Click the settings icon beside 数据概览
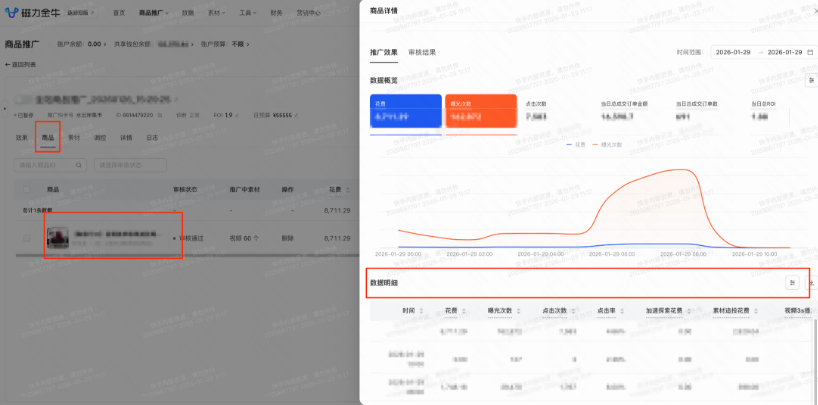 (x=812, y=80)
